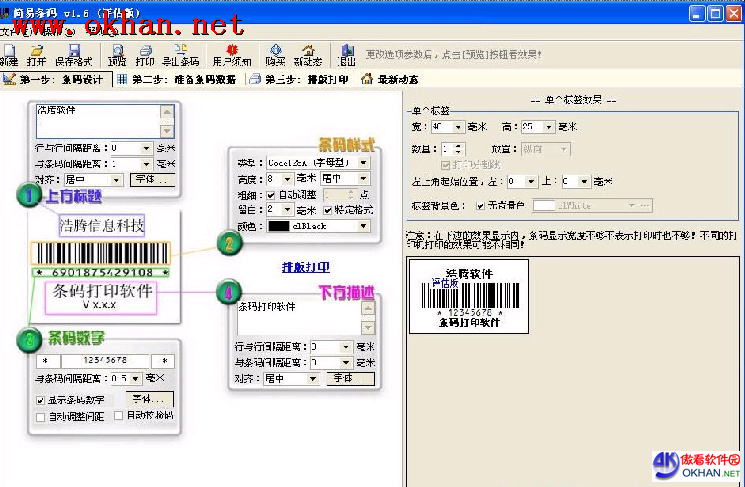
Task: Click the 排版打印 hyperlink
Action: pos(306,267)
